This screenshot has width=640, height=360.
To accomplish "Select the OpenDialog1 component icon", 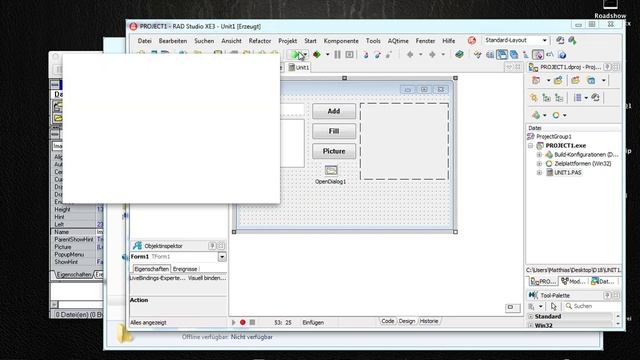I will 331,170.
